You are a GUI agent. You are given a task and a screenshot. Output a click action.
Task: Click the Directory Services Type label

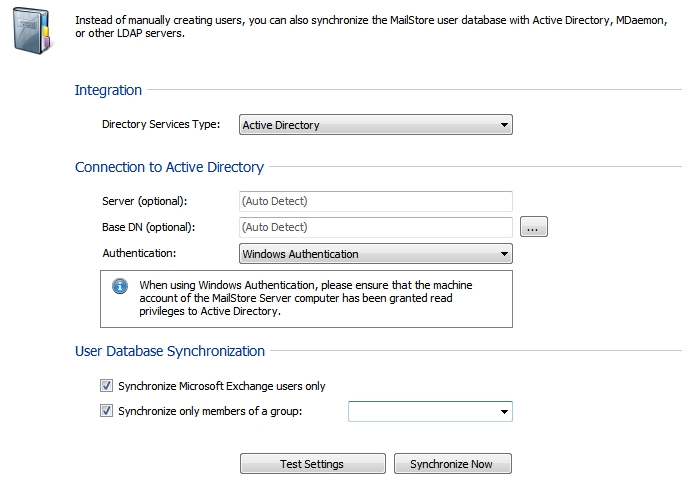pyautogui.click(x=161, y=124)
